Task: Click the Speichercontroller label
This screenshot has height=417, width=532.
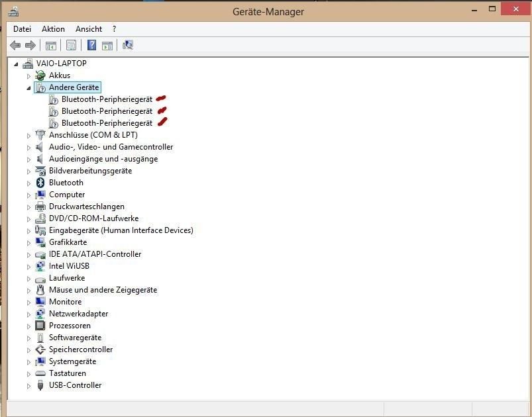Action: (x=81, y=349)
